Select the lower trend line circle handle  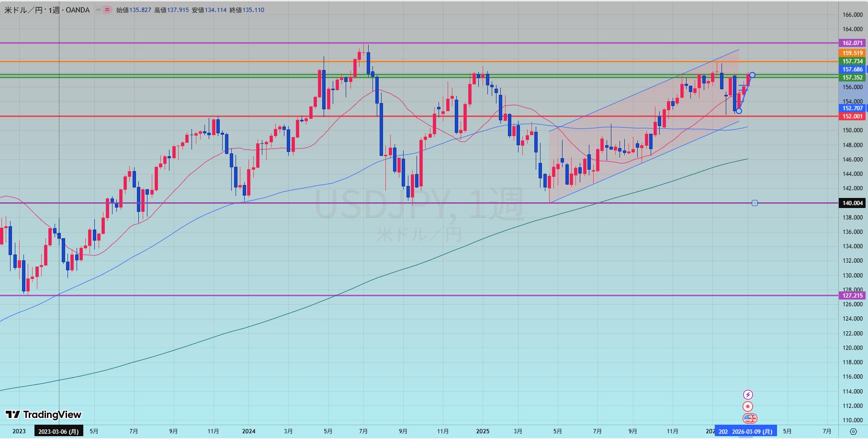click(x=739, y=111)
